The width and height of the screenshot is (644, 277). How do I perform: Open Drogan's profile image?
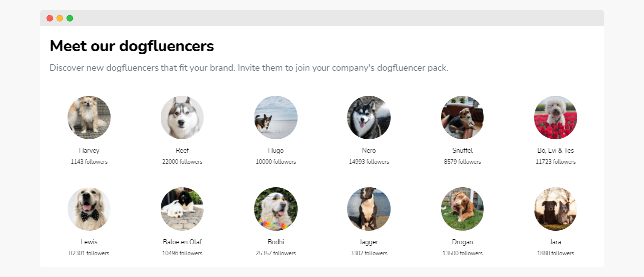462,209
